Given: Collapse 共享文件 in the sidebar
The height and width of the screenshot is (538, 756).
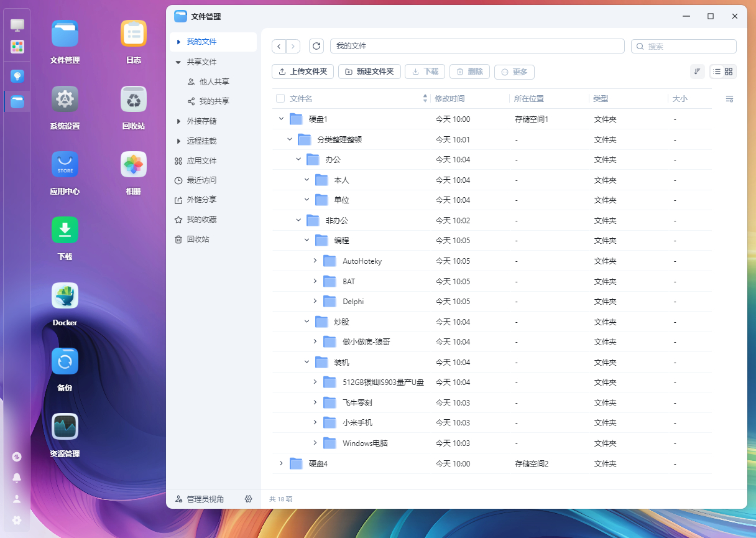Looking at the screenshot, I should (x=178, y=62).
